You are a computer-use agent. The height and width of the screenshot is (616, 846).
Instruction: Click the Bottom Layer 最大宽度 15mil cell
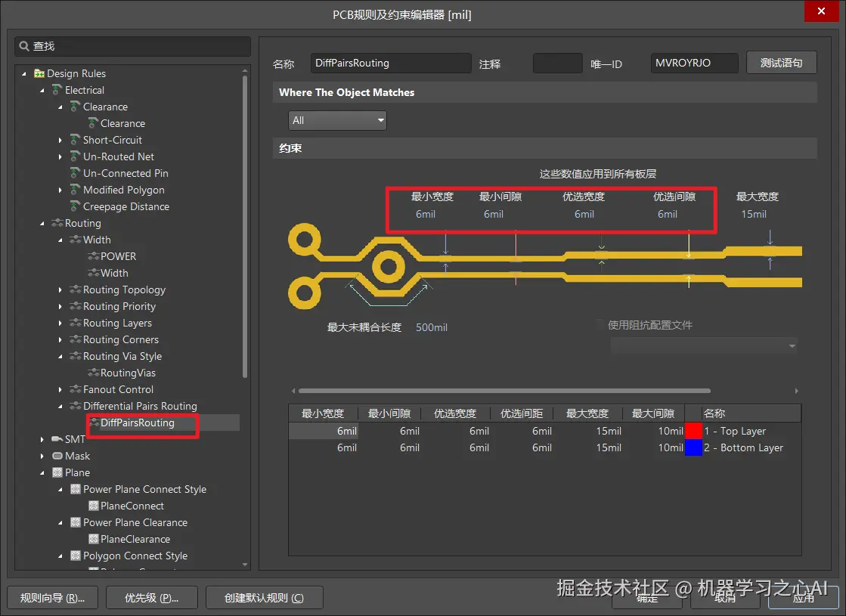[x=590, y=447]
